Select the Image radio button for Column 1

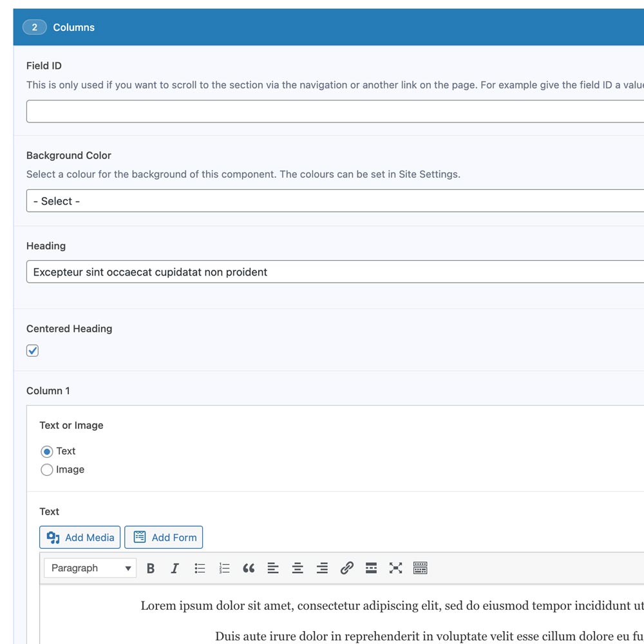[x=47, y=469]
